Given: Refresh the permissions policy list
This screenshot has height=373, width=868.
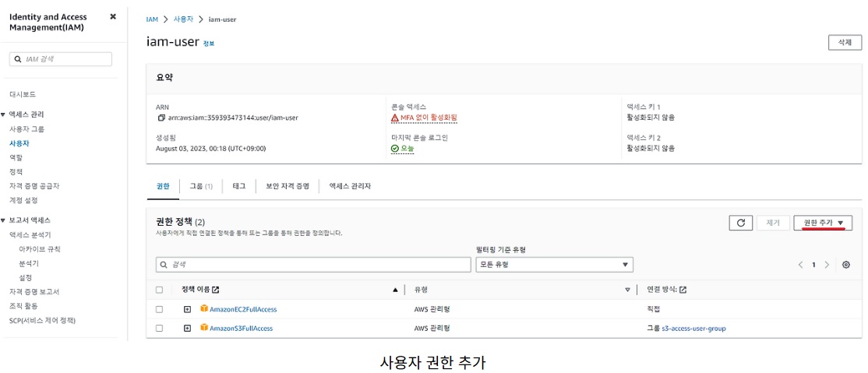Looking at the screenshot, I should (x=741, y=223).
